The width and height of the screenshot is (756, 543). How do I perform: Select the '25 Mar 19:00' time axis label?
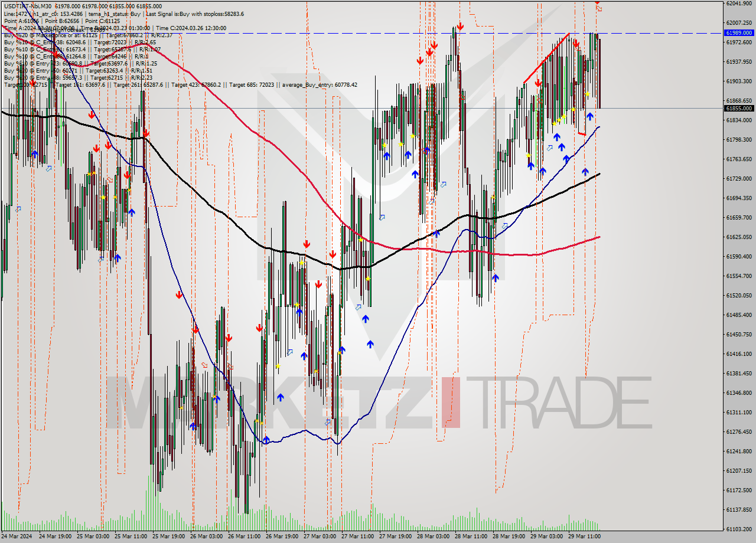tap(168, 537)
